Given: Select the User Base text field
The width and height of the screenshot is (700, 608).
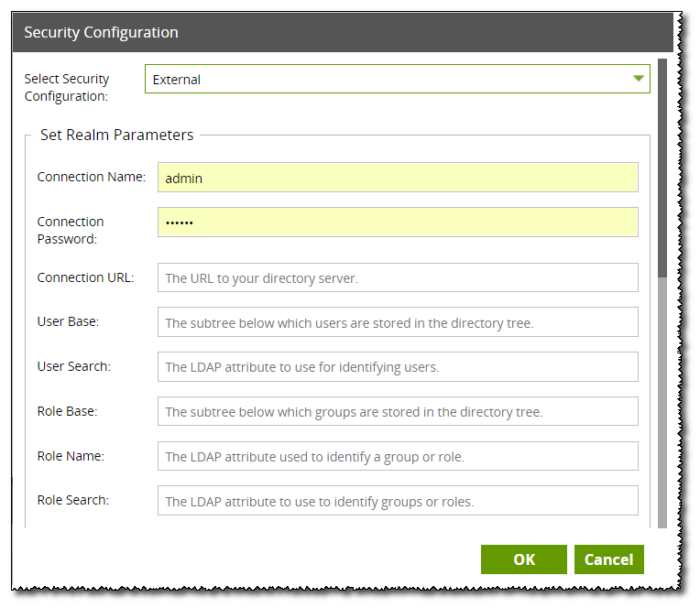Looking at the screenshot, I should coord(398,322).
